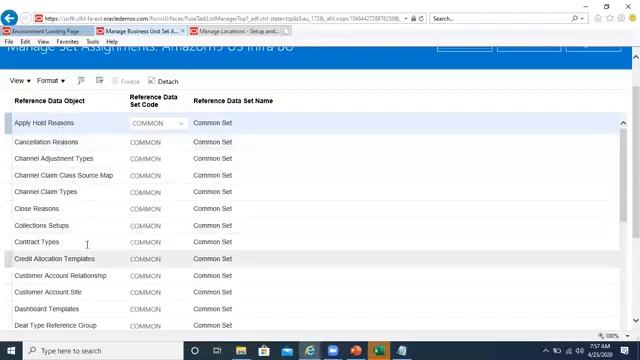Open Windows Start menu
The image size is (640, 360).
(11, 351)
